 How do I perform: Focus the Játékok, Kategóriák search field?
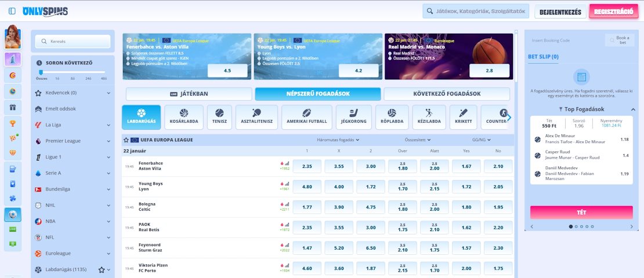[x=476, y=12]
